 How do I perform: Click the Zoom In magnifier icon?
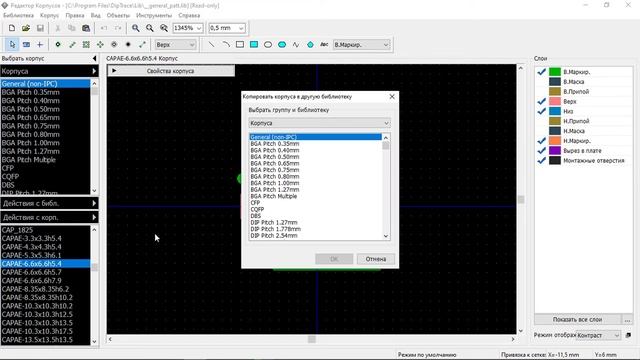pos(136,28)
